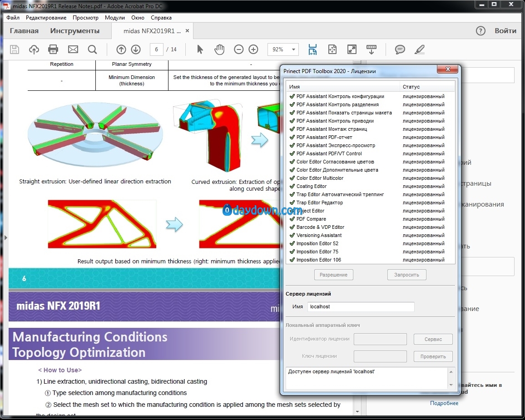Select PDF Assistant PDF-отчет row
This screenshot has width=525, height=420.
[370, 137]
